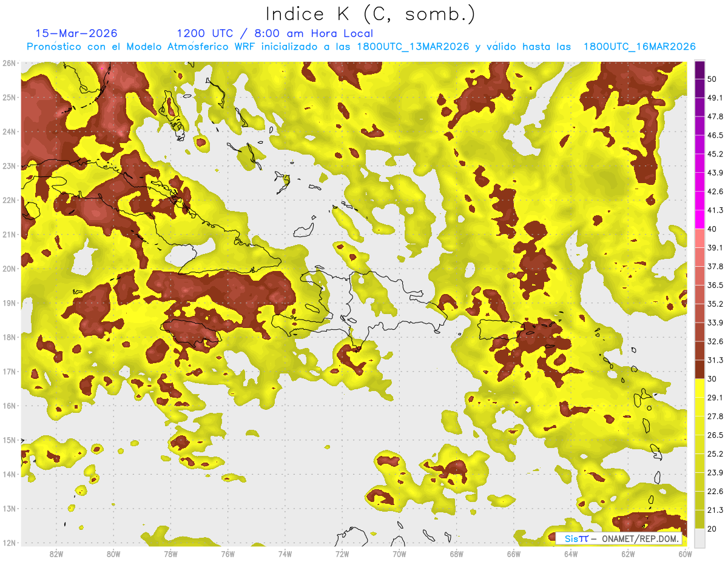
Task: Select the colorbar value "25.2"
Action: click(x=715, y=453)
